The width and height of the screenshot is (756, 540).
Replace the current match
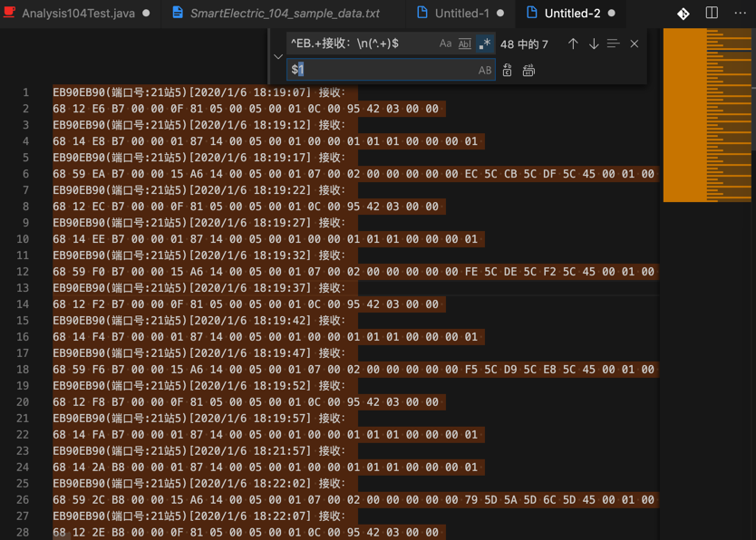(508, 71)
